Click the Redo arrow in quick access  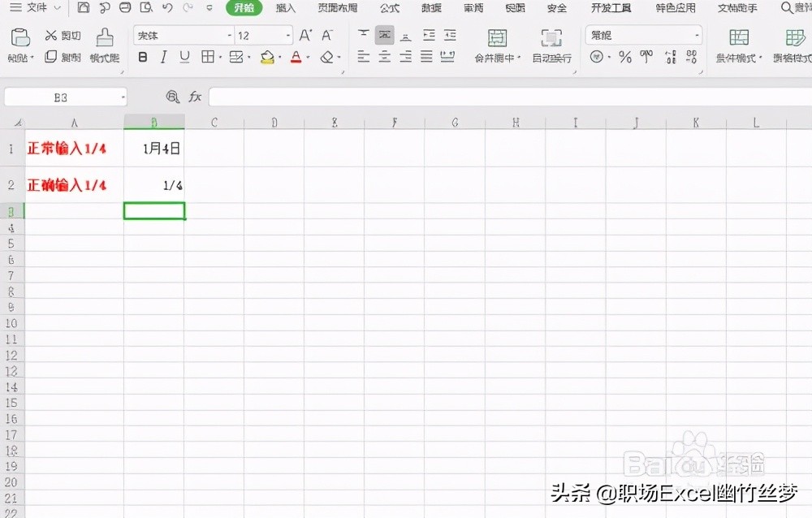(188, 7)
